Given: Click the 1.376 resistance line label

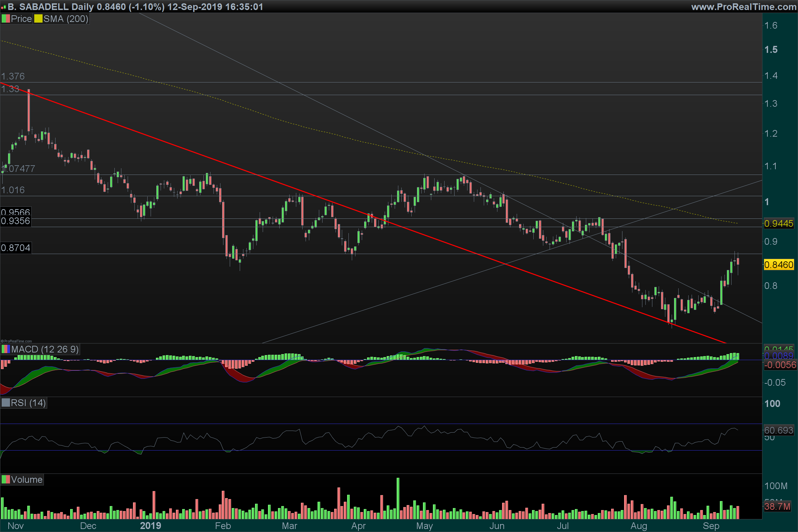Looking at the screenshot, I should (x=13, y=76).
